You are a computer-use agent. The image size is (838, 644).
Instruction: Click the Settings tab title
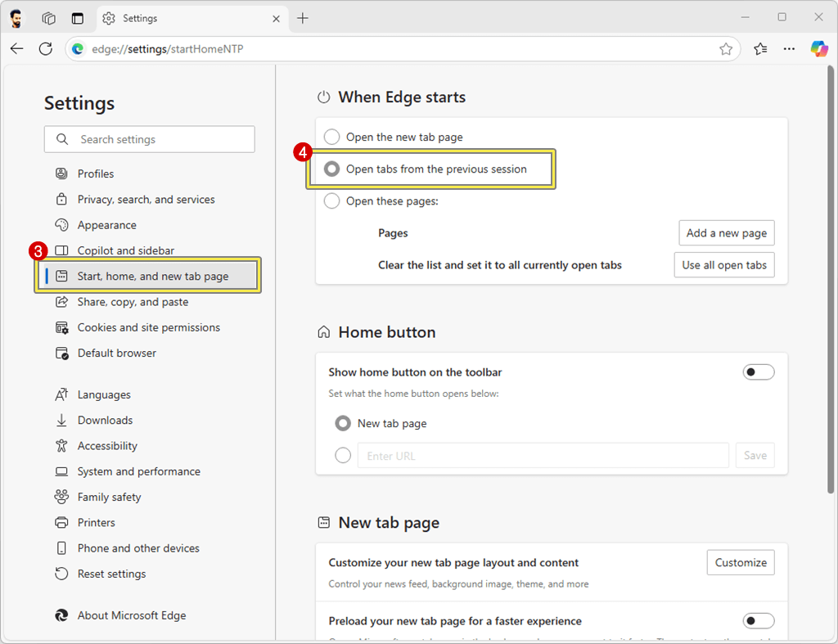[140, 19]
